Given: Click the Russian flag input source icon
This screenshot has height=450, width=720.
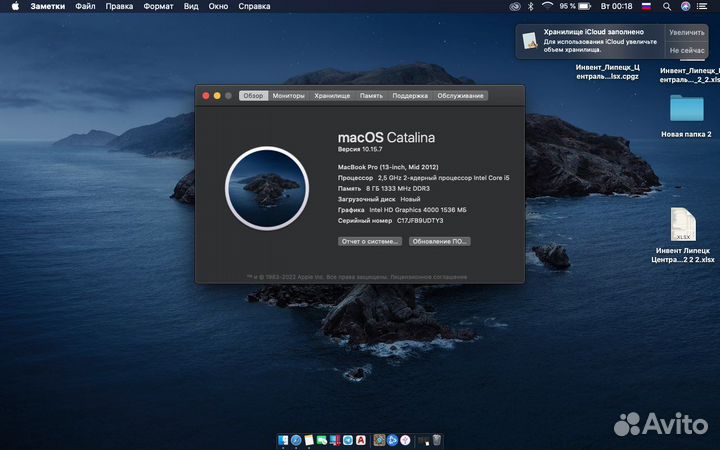Looking at the screenshot, I should click(x=647, y=6).
